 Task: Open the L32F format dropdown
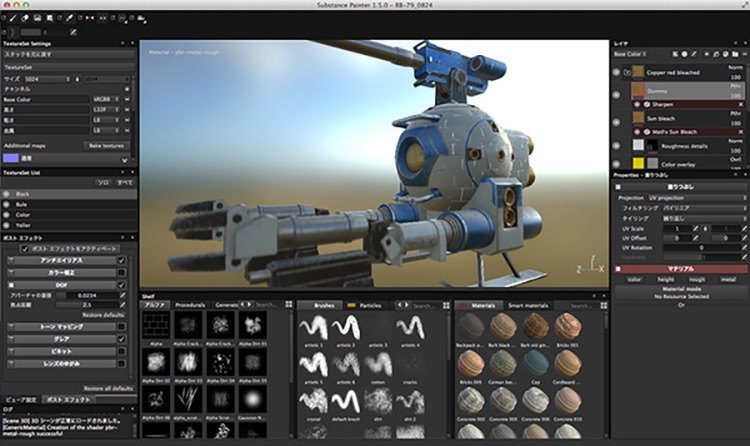point(106,110)
